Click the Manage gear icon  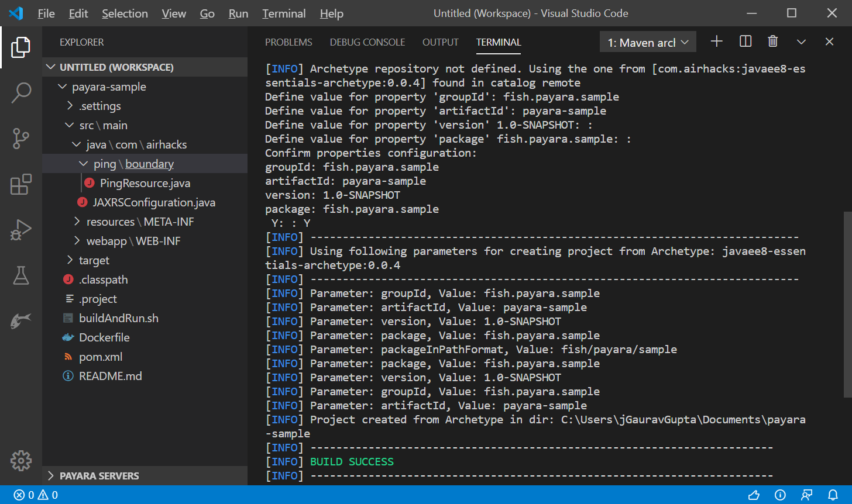pos(21,460)
